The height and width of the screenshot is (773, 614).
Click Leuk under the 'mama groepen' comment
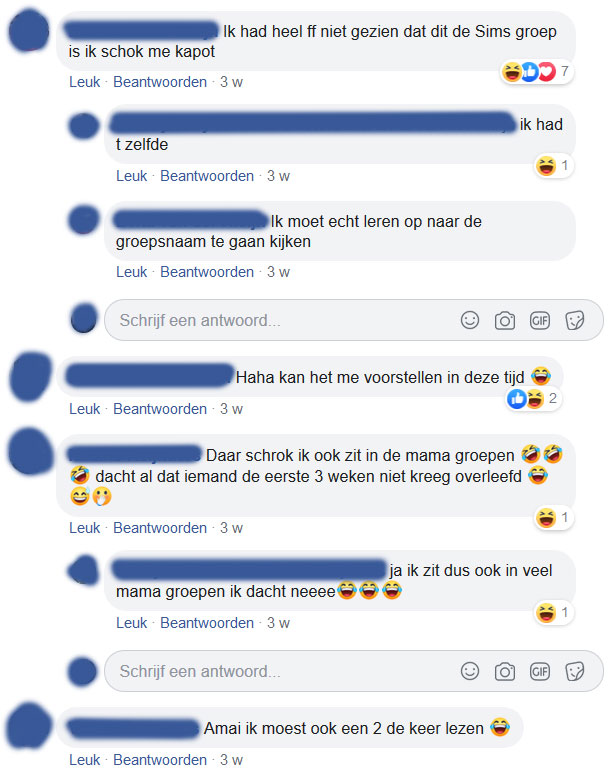click(84, 528)
